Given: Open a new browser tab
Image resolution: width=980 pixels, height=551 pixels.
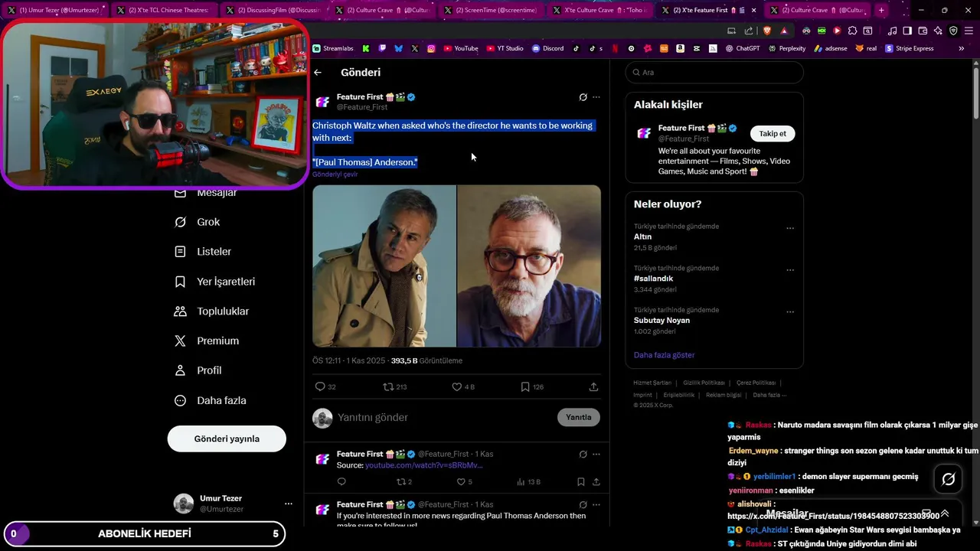Looking at the screenshot, I should pos(881,10).
